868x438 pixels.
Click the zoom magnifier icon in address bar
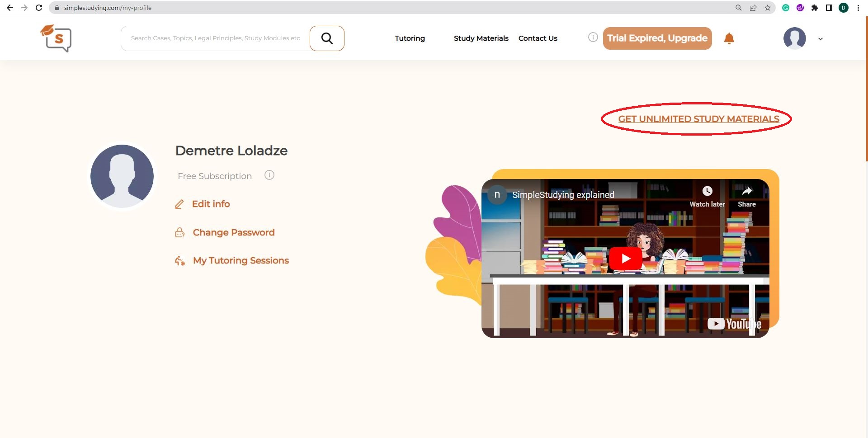pos(739,8)
